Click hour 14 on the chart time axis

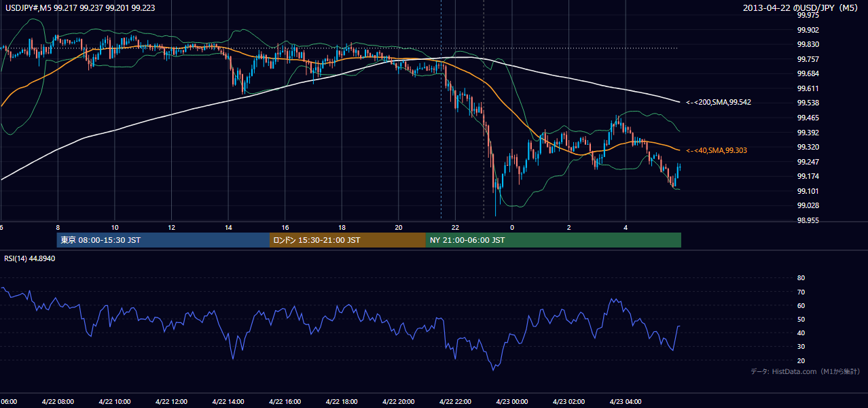point(228,227)
